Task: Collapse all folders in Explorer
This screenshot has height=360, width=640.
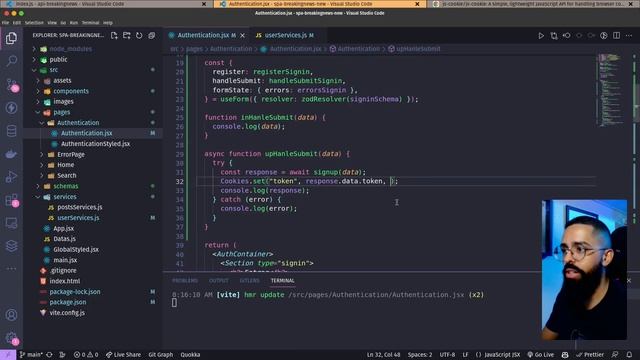Action: click(152, 36)
